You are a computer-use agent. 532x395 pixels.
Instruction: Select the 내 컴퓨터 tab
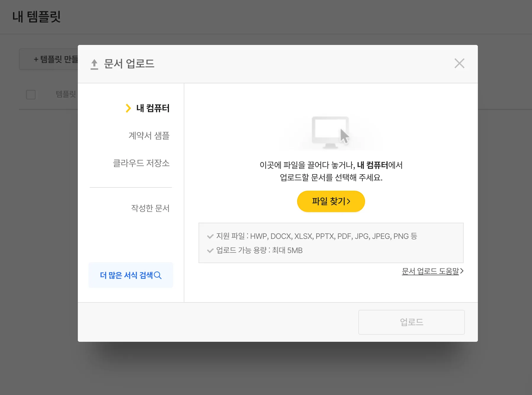point(153,108)
